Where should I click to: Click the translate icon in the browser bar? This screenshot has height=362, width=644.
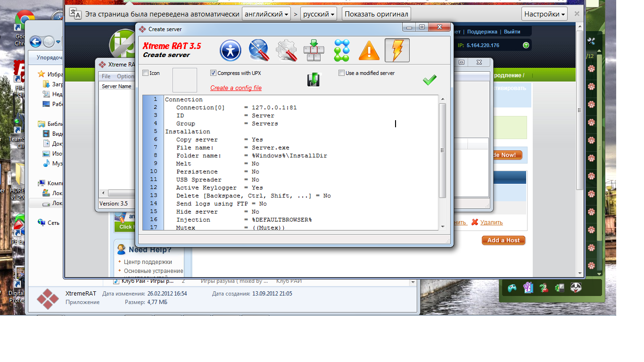point(75,14)
